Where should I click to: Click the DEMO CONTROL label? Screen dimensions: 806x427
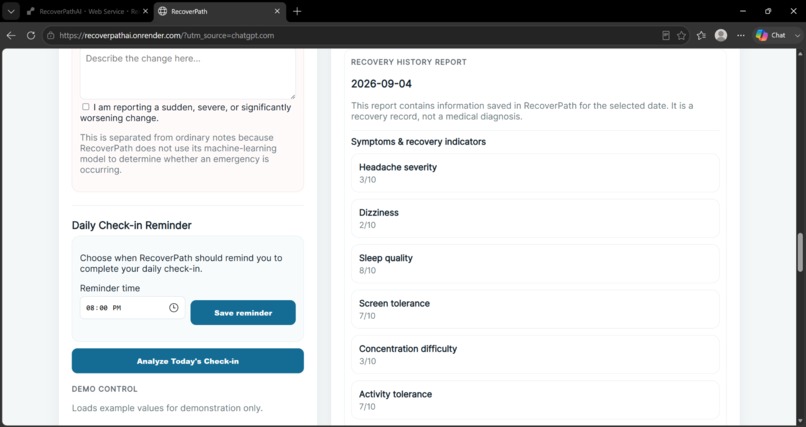point(105,389)
